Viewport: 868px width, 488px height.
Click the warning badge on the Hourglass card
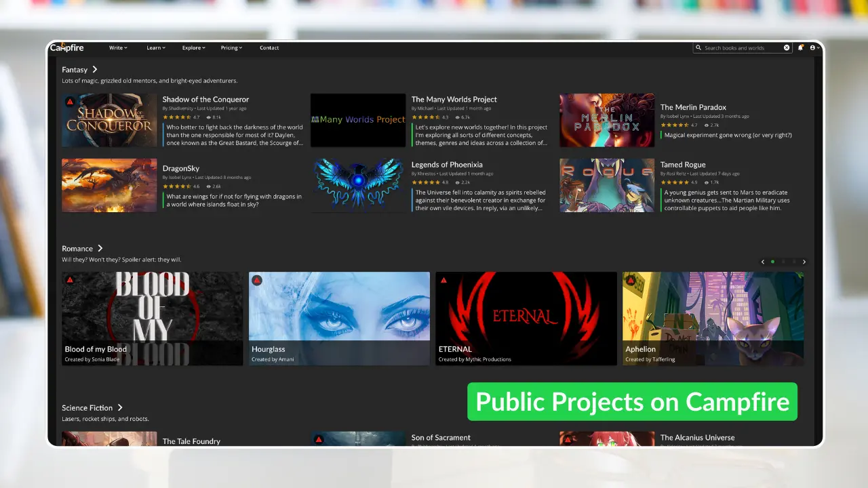pyautogui.click(x=257, y=280)
